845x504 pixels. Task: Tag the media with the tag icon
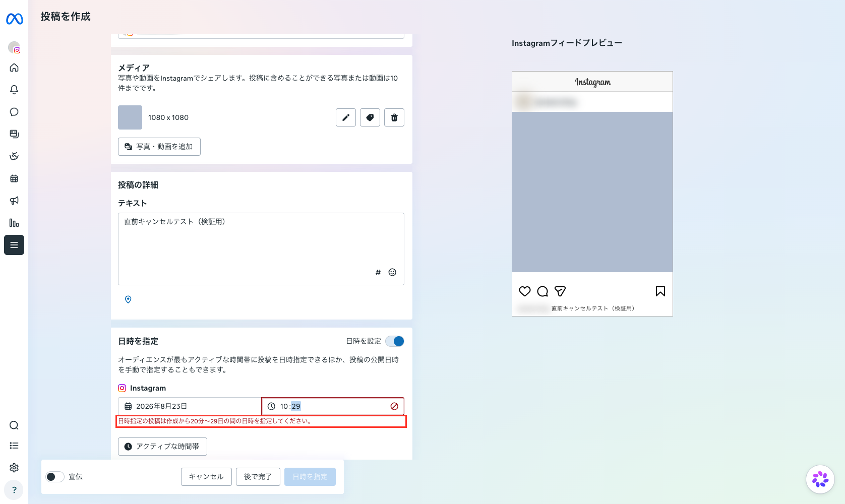click(370, 117)
